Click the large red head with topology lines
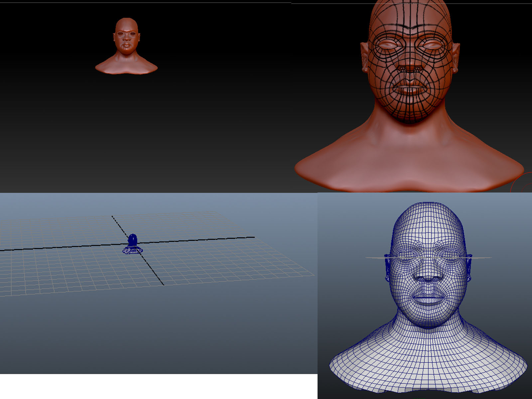This screenshot has width=532, height=399. pos(410,96)
